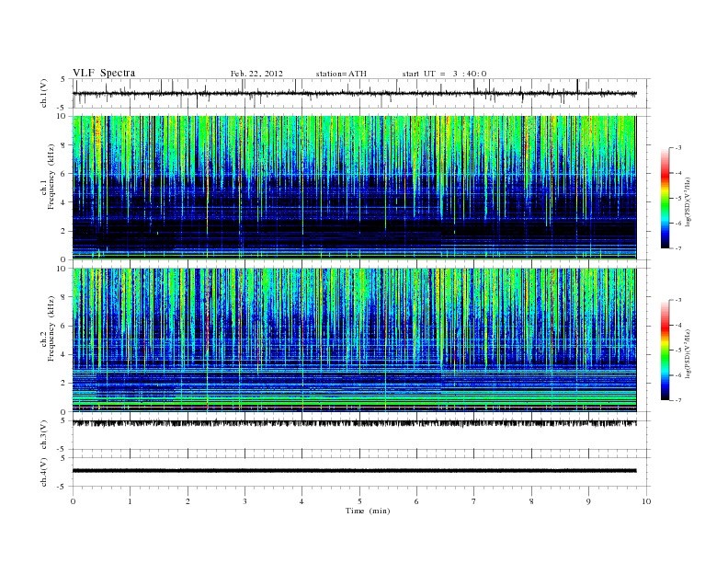728x563 pixels.
Task: Click the "ch.4(V)" axis label
Action: [x=43, y=472]
